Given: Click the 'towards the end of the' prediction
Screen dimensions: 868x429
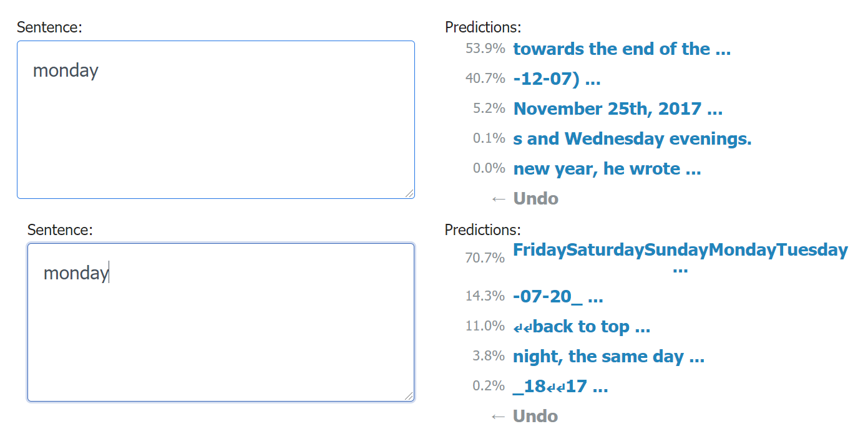Looking at the screenshot, I should coord(622,49).
